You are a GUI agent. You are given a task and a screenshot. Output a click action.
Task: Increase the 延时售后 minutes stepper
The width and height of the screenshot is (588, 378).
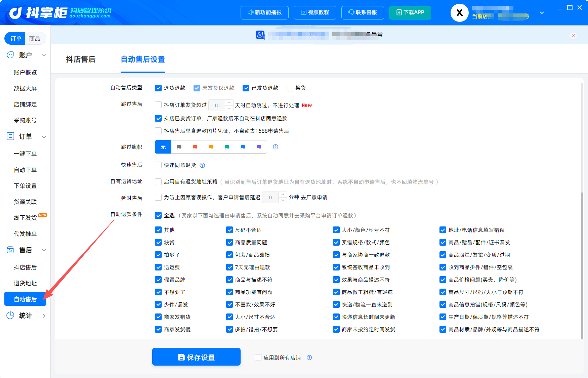pyautogui.click(x=283, y=195)
